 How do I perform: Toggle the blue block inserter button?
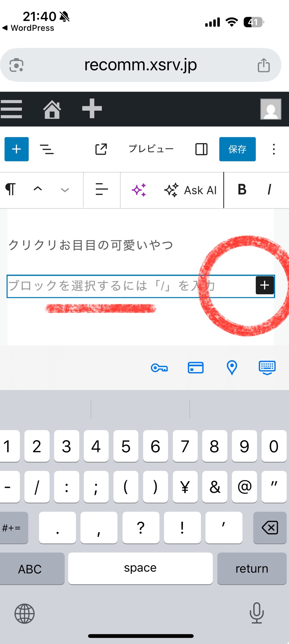(x=16, y=149)
